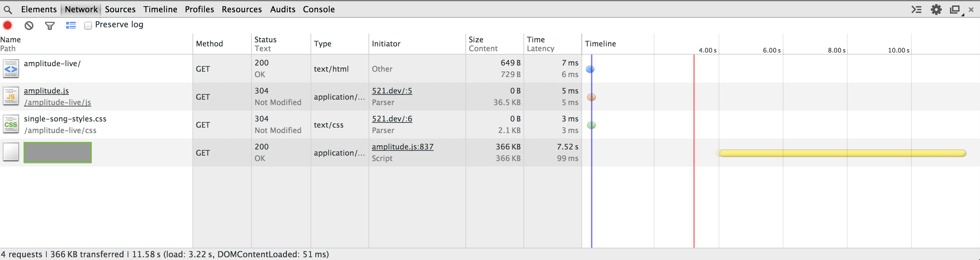Screen dimensions: 980x260
Task: Click the HTML document icon for amplitude-live/
Action: coord(11,69)
